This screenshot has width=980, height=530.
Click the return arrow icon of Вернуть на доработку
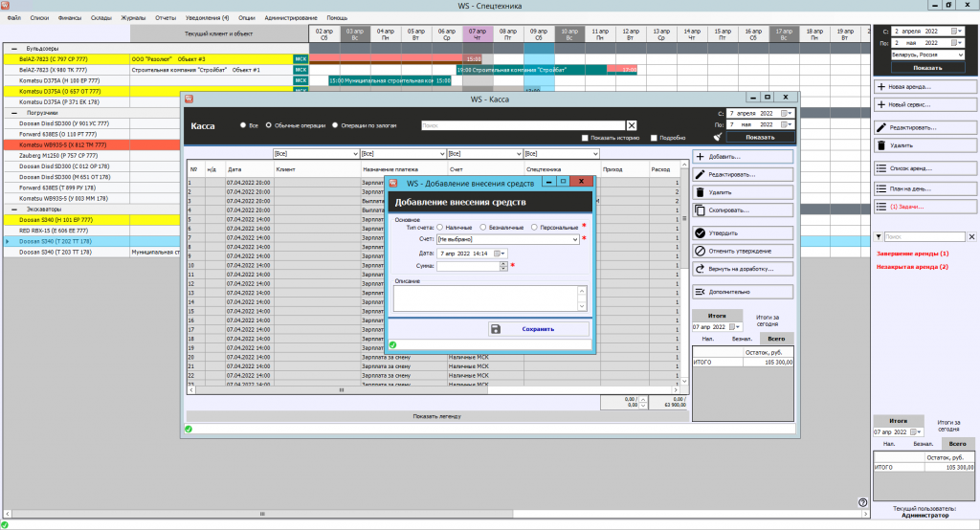click(x=700, y=269)
